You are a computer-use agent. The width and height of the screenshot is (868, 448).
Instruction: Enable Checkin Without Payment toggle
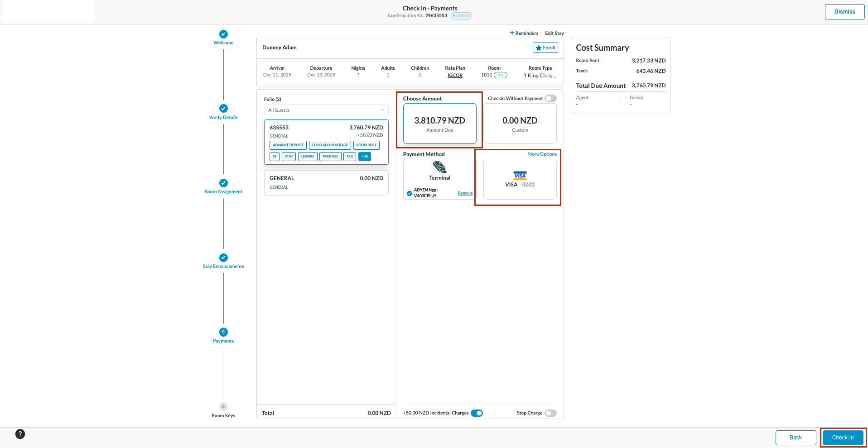coord(550,99)
